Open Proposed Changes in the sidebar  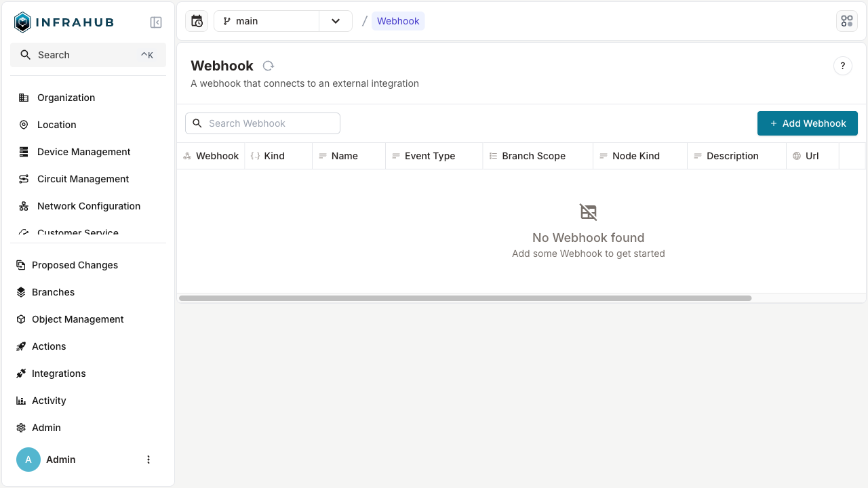(75, 265)
